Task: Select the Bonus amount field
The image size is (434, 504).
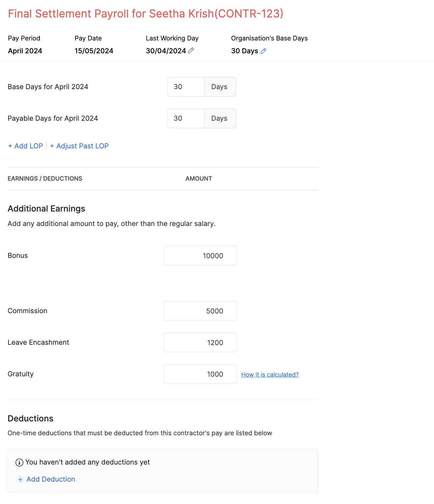Action: coord(200,256)
